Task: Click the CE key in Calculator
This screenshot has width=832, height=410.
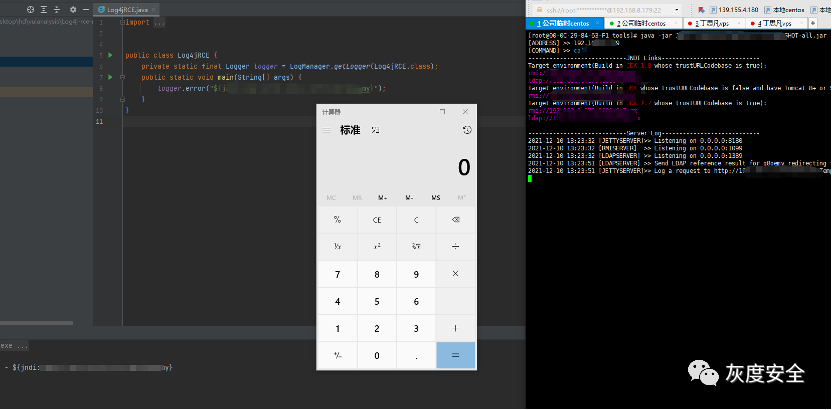Action: pos(377,220)
